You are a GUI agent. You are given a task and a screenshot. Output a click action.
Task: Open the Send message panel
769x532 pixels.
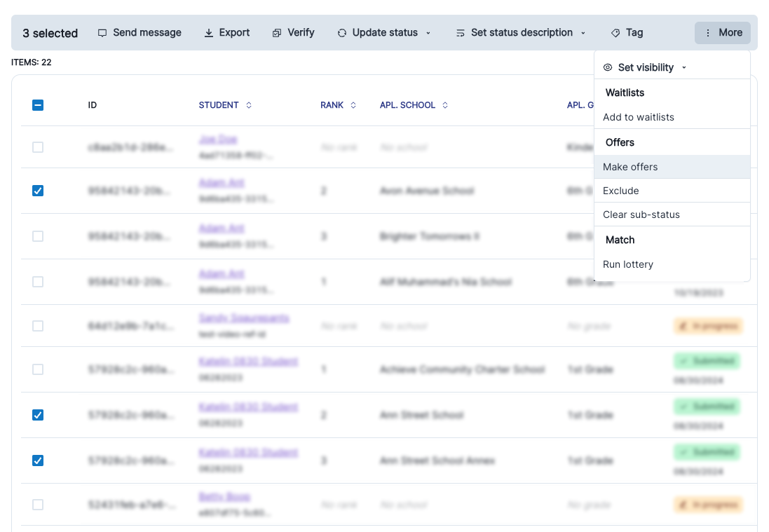[139, 32]
